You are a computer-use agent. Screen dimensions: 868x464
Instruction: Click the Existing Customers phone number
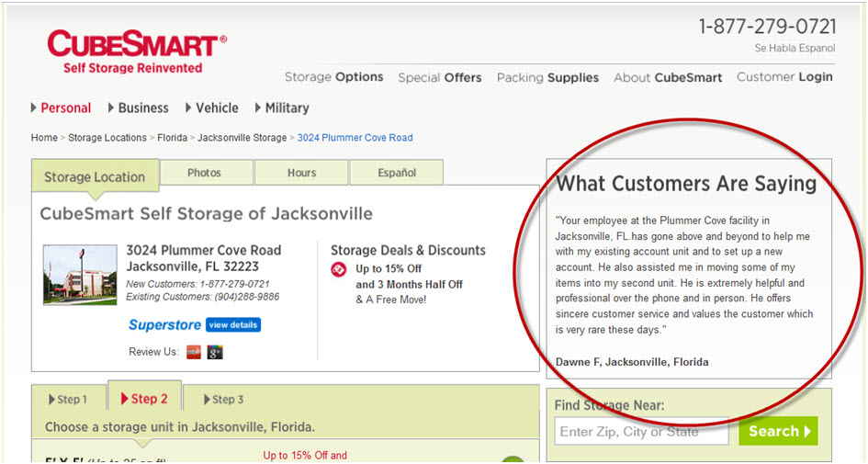(245, 297)
